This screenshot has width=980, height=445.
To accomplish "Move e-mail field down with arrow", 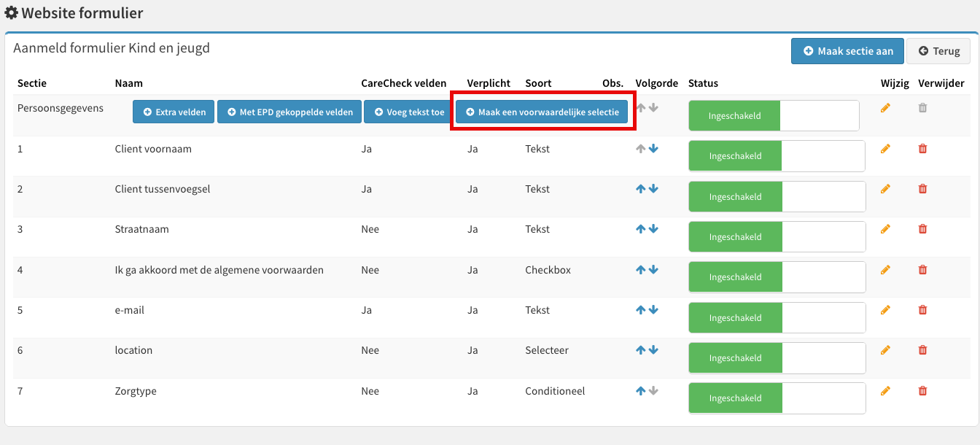I will click(x=653, y=310).
